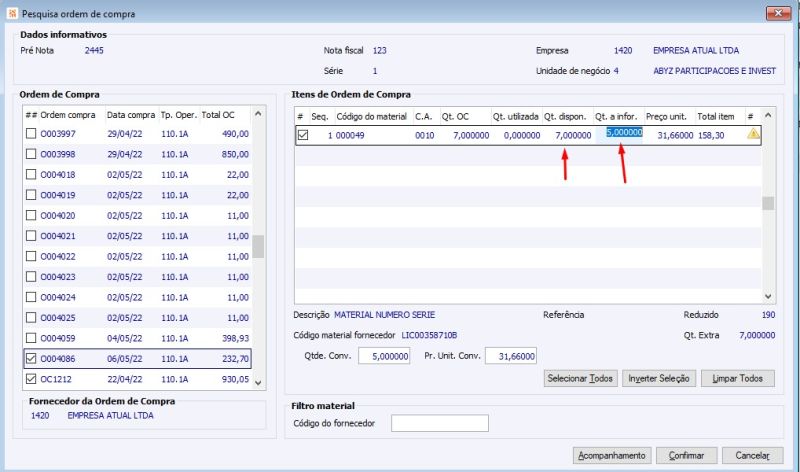
Task: Click the ## select-all column header
Action: pyautogui.click(x=31, y=115)
